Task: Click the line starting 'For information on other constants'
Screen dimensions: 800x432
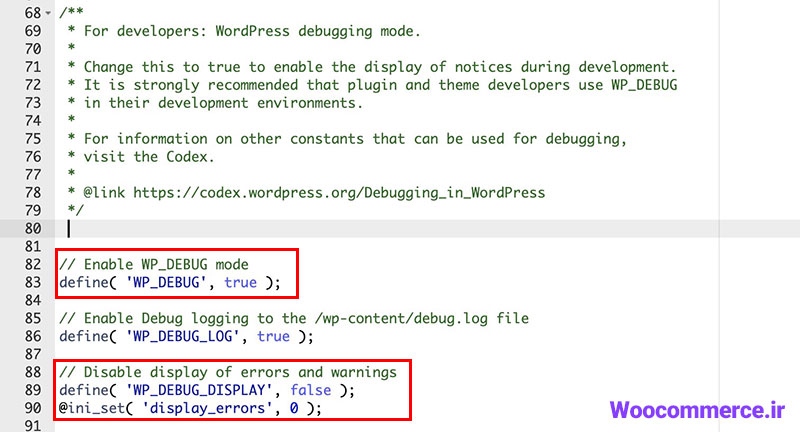Action: [355, 139]
